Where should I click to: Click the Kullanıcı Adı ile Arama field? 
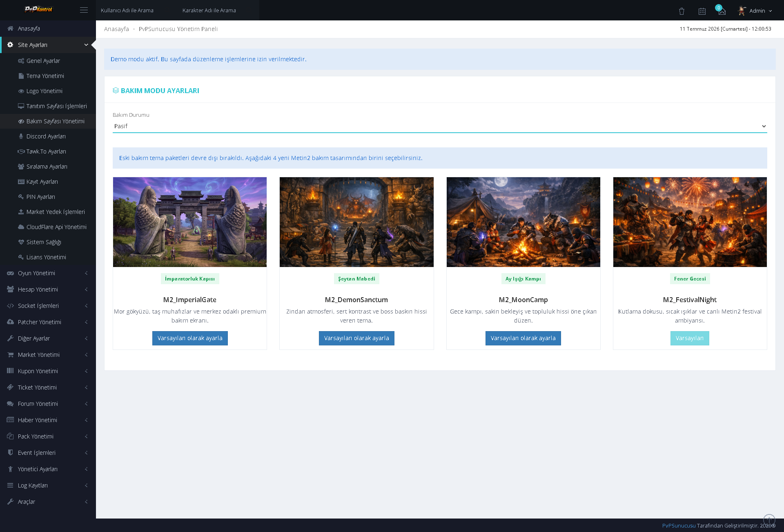coord(137,10)
